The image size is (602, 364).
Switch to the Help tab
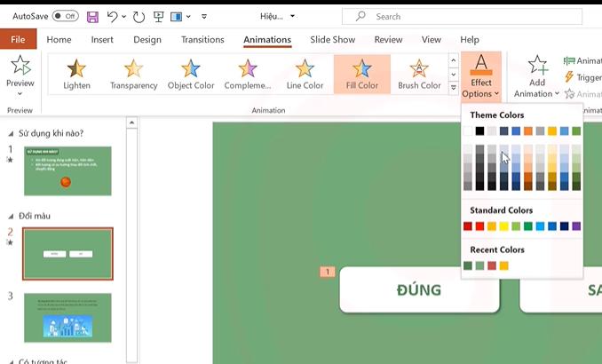[470, 40]
